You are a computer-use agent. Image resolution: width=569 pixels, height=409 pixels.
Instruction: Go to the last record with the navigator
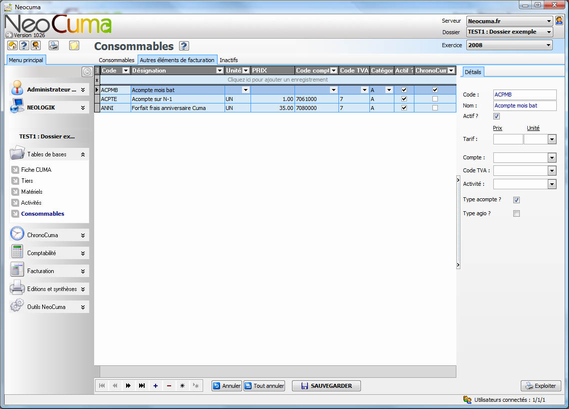tap(142, 386)
